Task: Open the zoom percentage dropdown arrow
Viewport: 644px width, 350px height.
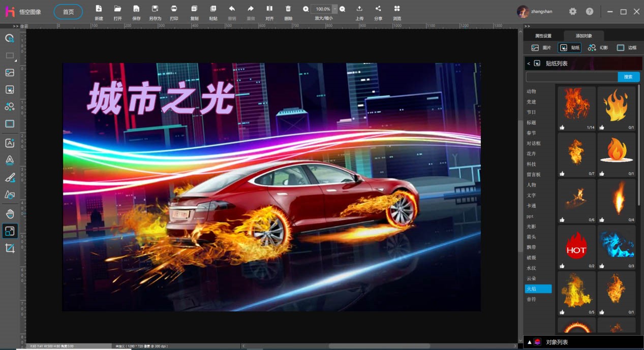Action: 334,9
